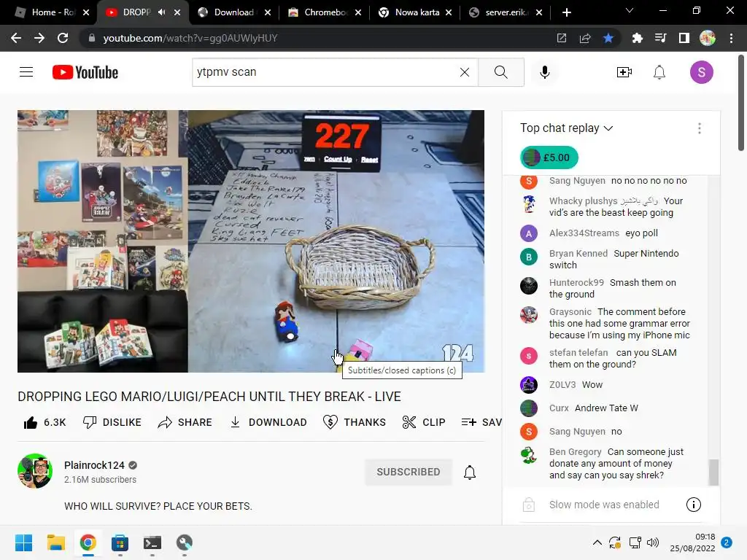This screenshot has width=747, height=560.
Task: Open the YouTube hamburger guide menu
Action: click(26, 72)
